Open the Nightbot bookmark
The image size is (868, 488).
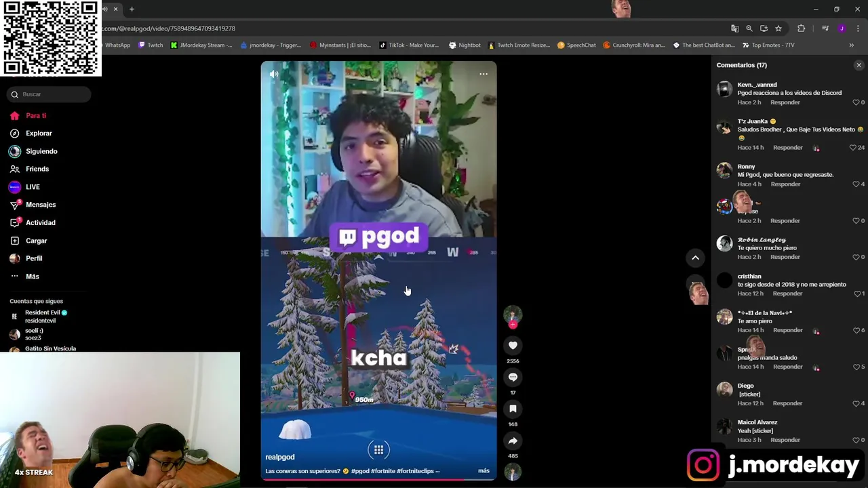coord(465,45)
